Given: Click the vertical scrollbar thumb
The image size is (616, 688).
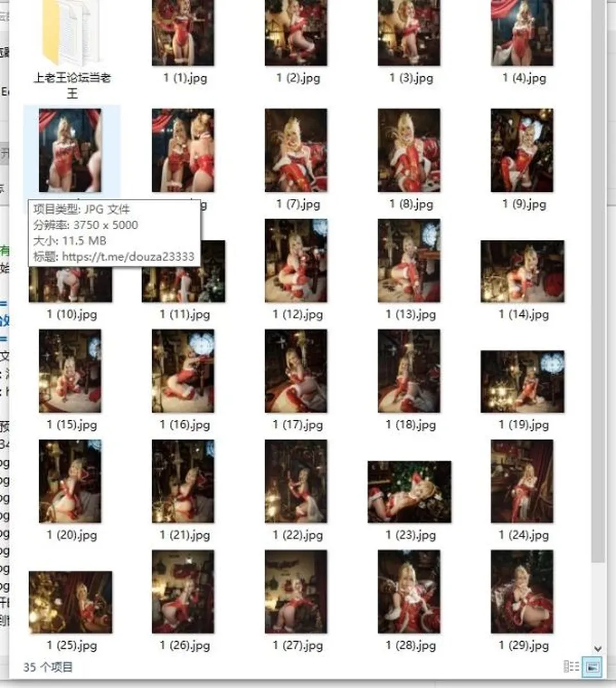Looking at the screenshot, I should tap(597, 281).
